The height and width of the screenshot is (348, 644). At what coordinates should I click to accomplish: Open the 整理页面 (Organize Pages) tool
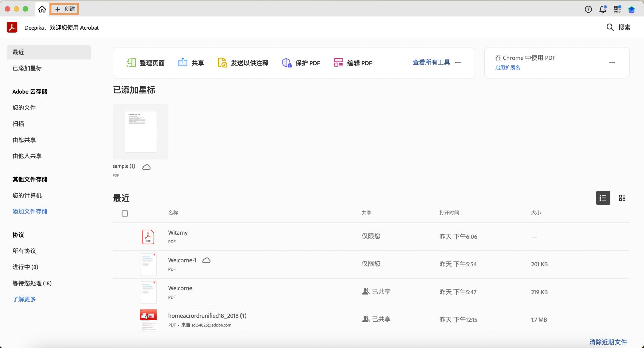[x=146, y=62]
